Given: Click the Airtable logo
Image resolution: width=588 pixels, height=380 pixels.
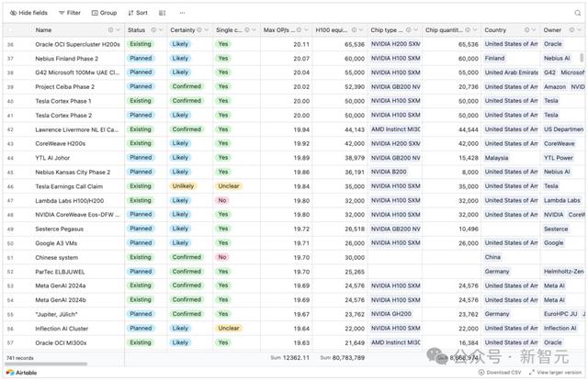Looking at the screenshot, I should (21, 373).
